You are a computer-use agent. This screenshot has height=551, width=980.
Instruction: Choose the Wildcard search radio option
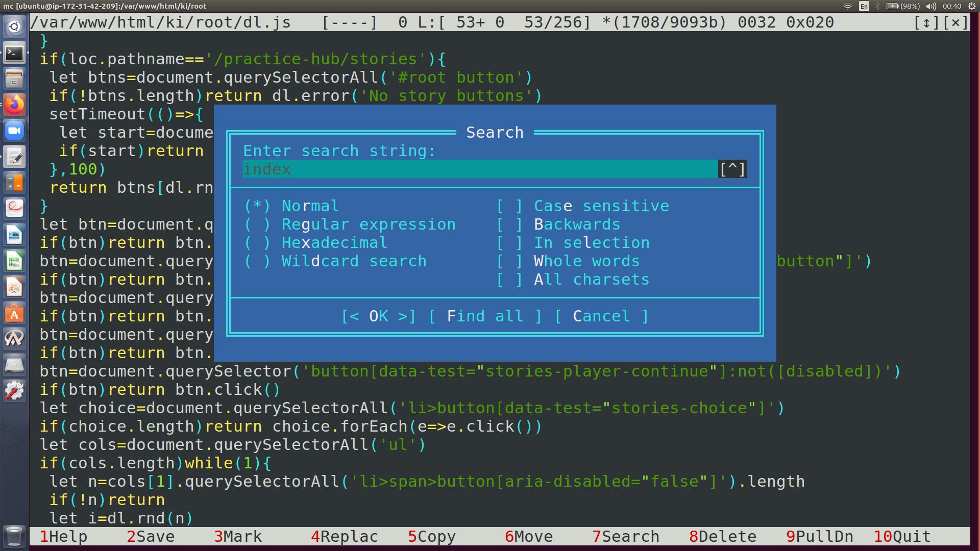258,261
